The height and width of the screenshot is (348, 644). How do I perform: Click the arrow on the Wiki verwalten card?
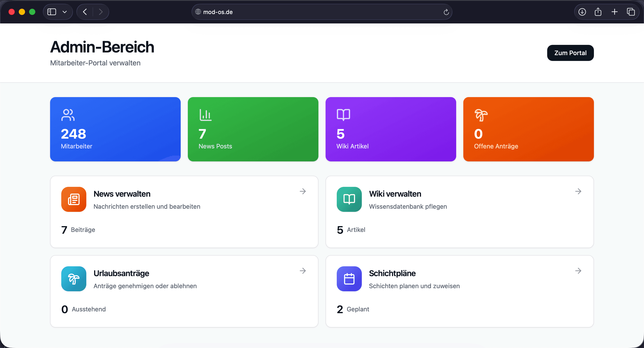pyautogui.click(x=578, y=191)
